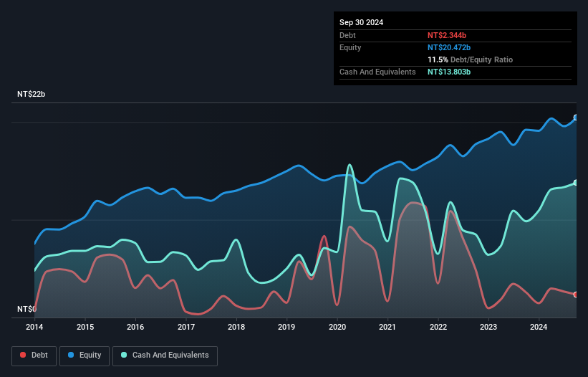This screenshot has height=377, width=588.
Task: Click the 11.5% Debt/Equity Ratio text
Action: pyautogui.click(x=470, y=59)
